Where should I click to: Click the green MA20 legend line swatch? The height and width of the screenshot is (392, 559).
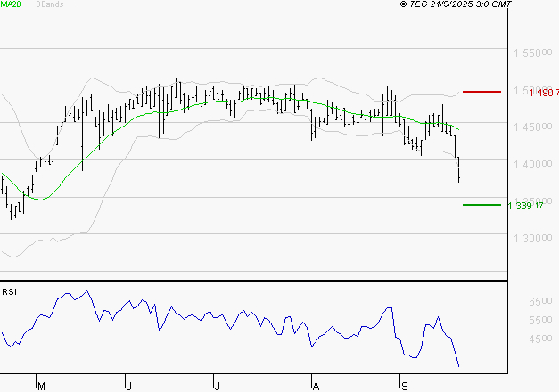click(26, 4)
